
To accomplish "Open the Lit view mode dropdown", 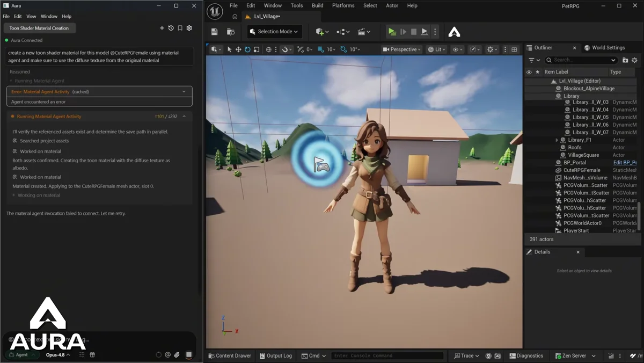I will coord(437,49).
